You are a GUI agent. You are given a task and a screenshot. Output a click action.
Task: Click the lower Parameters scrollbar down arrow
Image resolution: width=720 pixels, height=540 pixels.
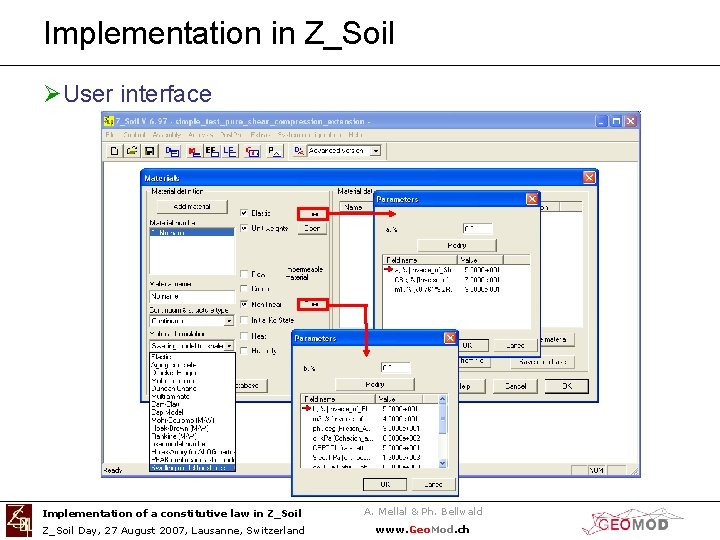click(x=443, y=463)
